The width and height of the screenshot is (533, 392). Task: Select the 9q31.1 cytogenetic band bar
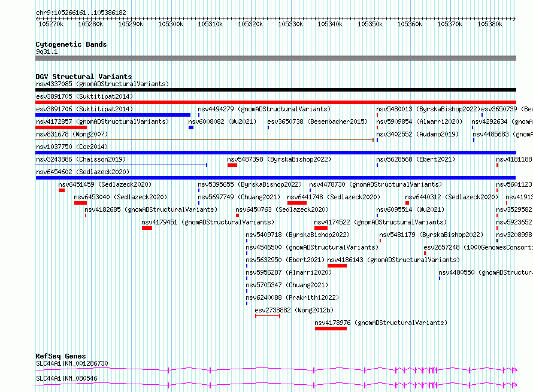coord(275,58)
